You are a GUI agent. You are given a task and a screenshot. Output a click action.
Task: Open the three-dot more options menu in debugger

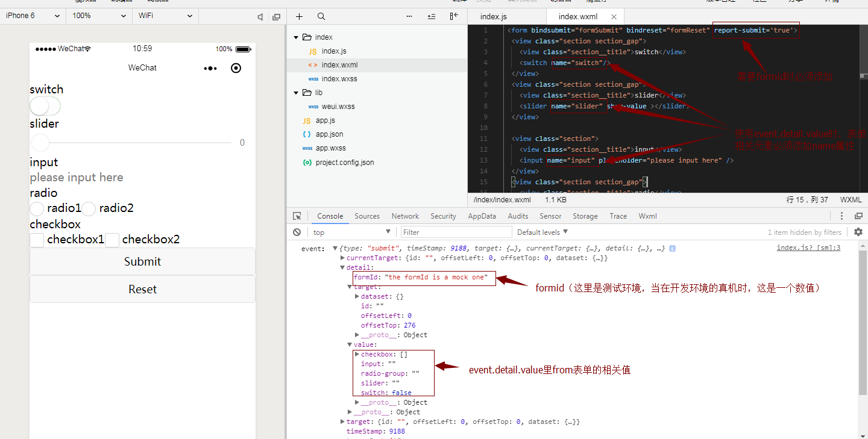point(842,216)
